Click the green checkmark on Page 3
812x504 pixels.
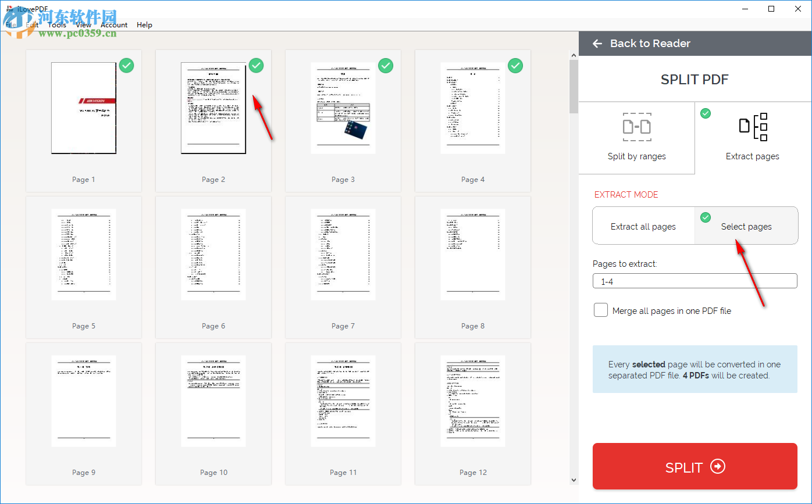[386, 66]
